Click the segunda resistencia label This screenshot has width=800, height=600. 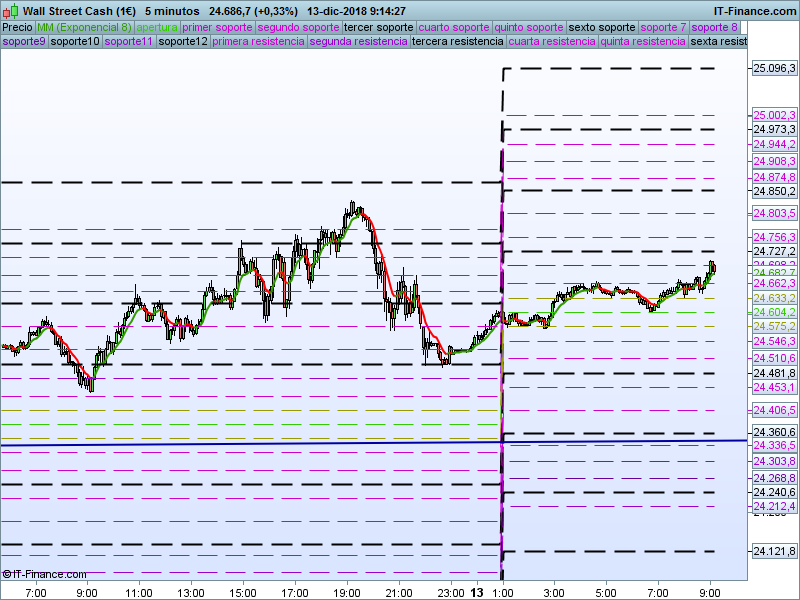point(359,41)
